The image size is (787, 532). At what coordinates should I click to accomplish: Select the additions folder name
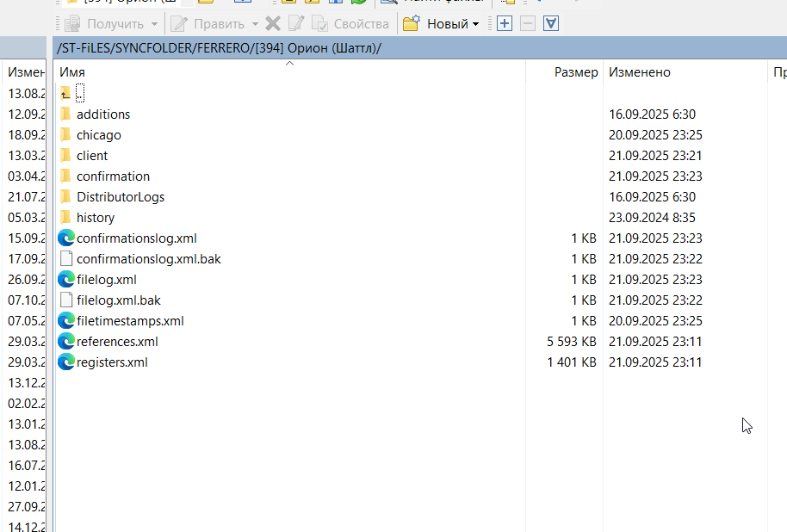coord(103,114)
